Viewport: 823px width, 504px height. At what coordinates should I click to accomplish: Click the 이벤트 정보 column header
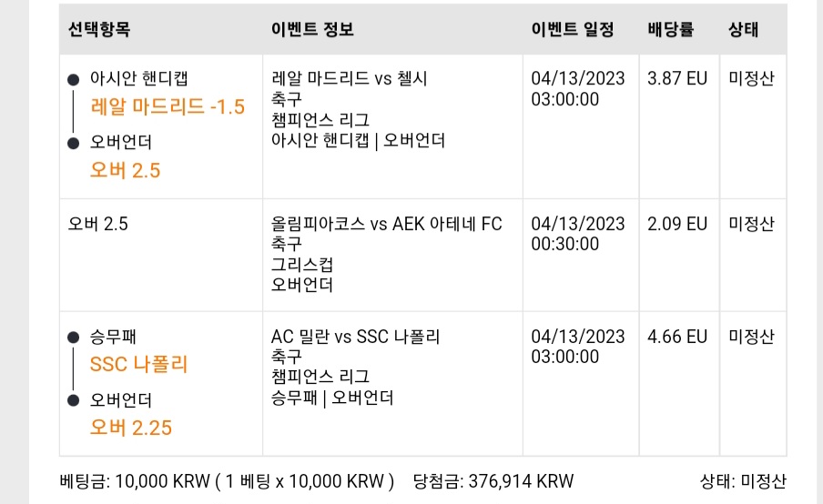click(312, 29)
